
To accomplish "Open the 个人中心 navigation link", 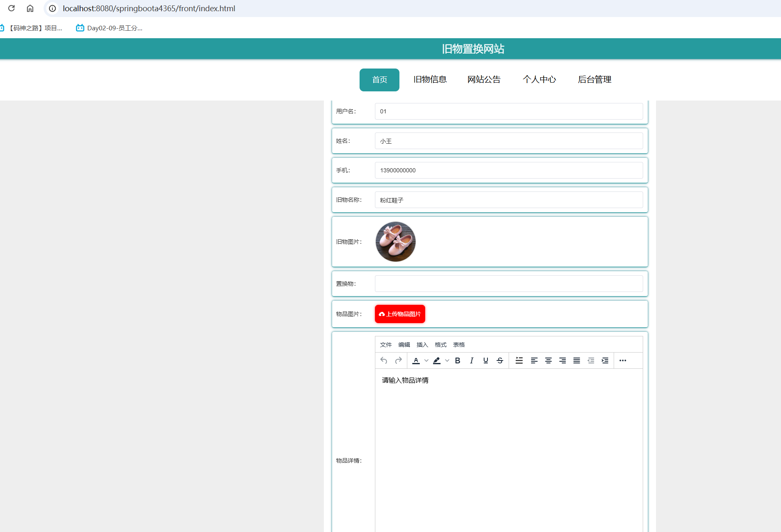I will point(539,79).
